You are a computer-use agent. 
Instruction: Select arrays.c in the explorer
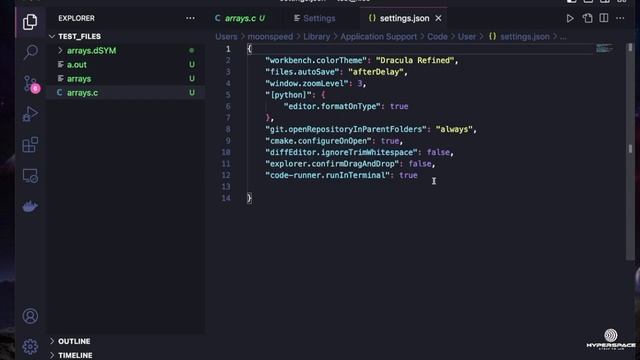(x=82, y=93)
